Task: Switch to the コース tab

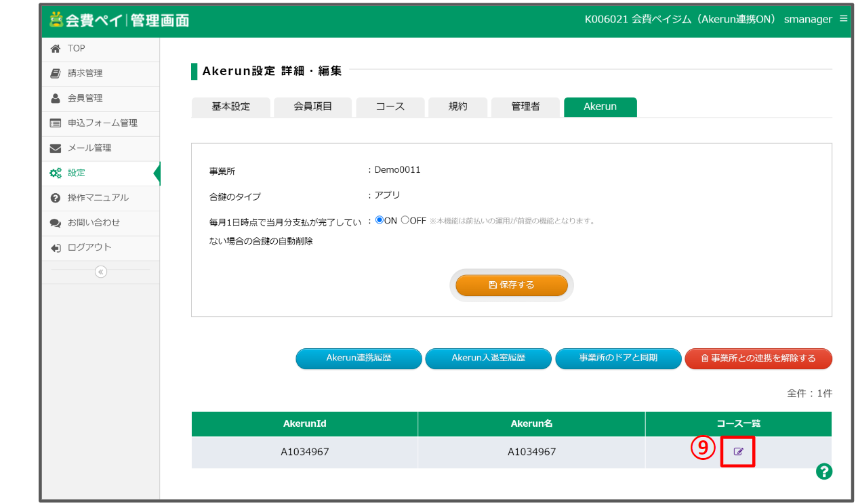Action: point(390,107)
